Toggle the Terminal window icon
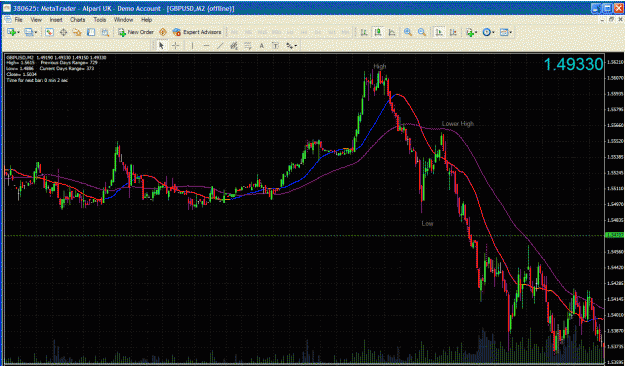Viewport: 625px width, 366px height. coord(91,32)
